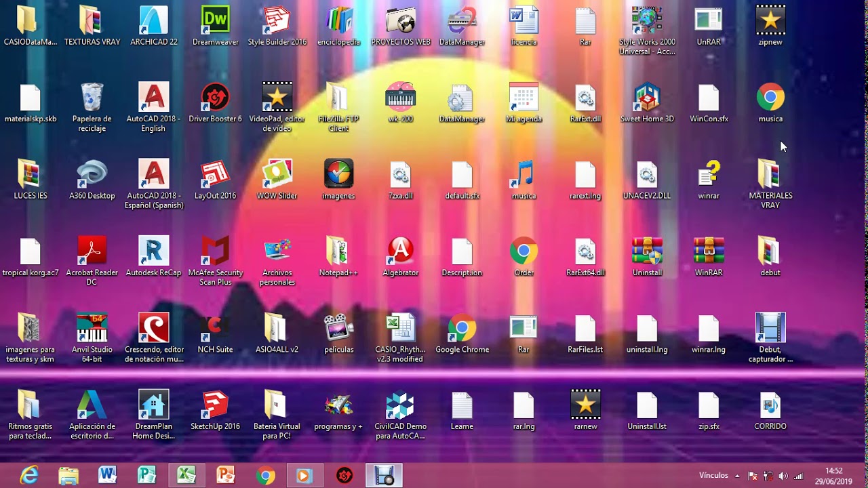Show hidden system tray icons arrow
The width and height of the screenshot is (868, 488).
[x=737, y=476]
